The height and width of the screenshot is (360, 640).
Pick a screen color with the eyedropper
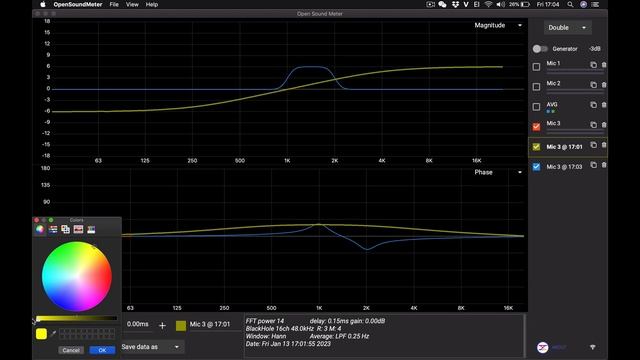53,334
